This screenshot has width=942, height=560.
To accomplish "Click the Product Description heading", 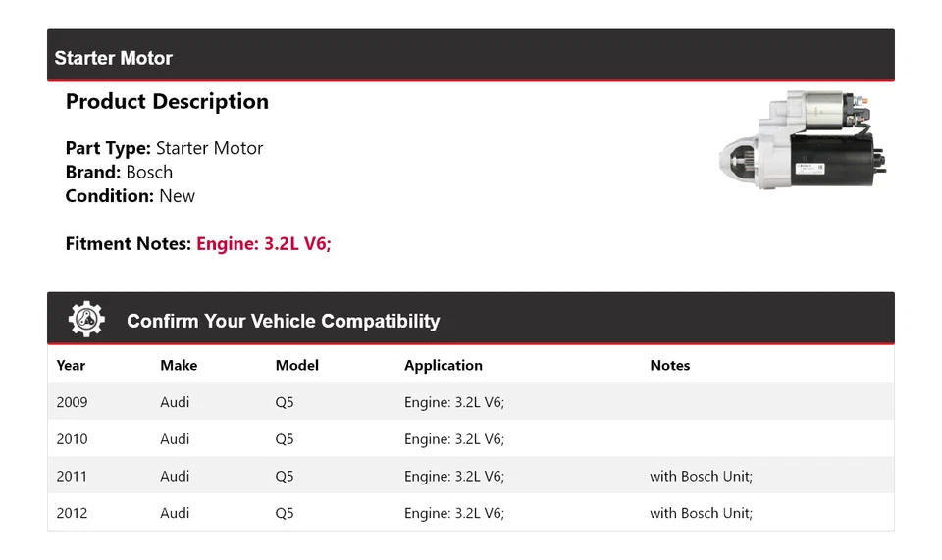I will 167,102.
